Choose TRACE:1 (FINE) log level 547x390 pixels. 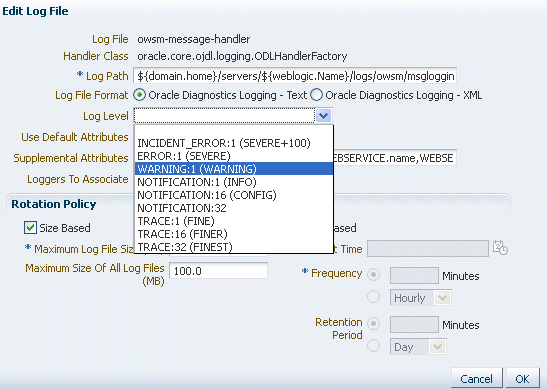click(x=234, y=221)
